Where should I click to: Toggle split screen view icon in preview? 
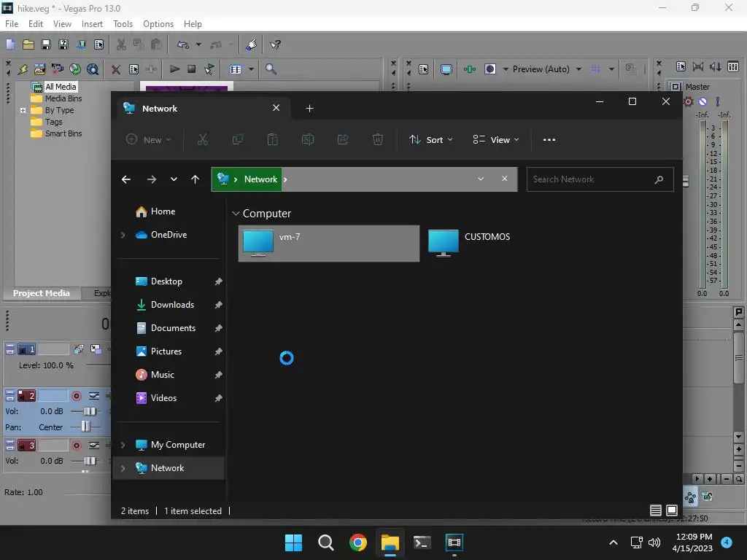490,69
